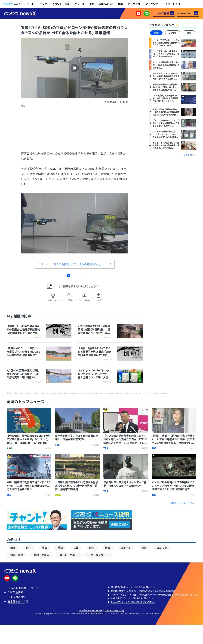Play the ALSOK drone article video
This screenshot has width=203, height=644.
pos(74,68)
